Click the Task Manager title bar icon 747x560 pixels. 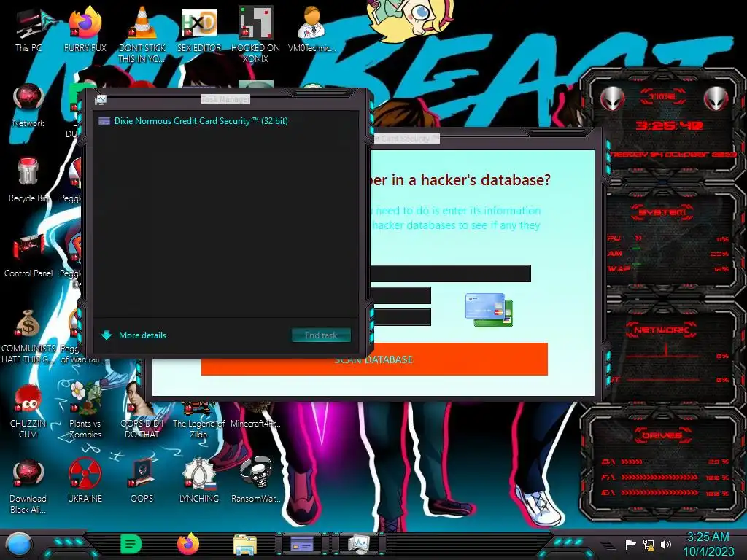point(101,99)
